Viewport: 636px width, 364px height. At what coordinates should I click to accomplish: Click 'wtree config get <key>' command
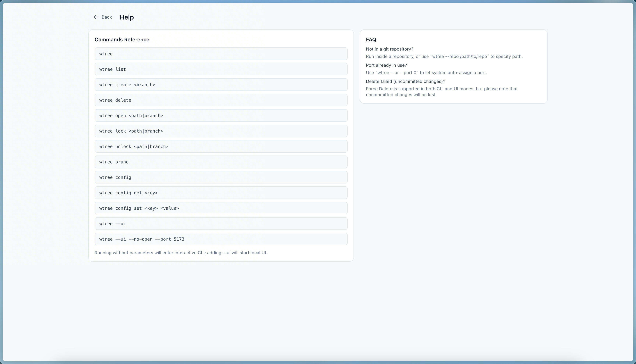click(221, 193)
